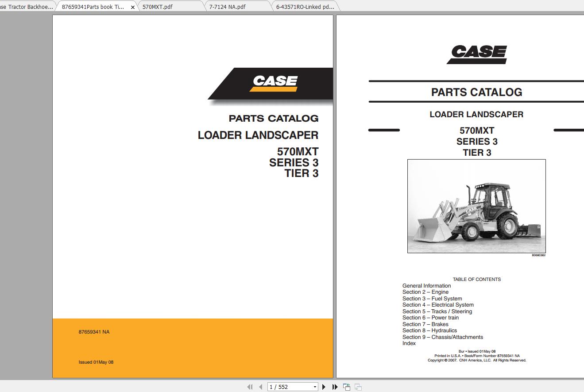Click 'Section 3 – Fuel System' entry
584x392 pixels.
click(x=432, y=299)
